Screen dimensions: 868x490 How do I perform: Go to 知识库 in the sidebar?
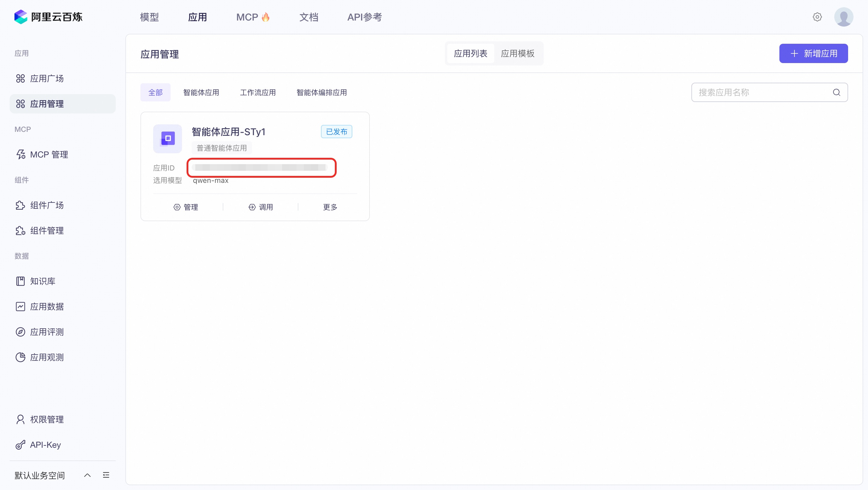pyautogui.click(x=42, y=281)
